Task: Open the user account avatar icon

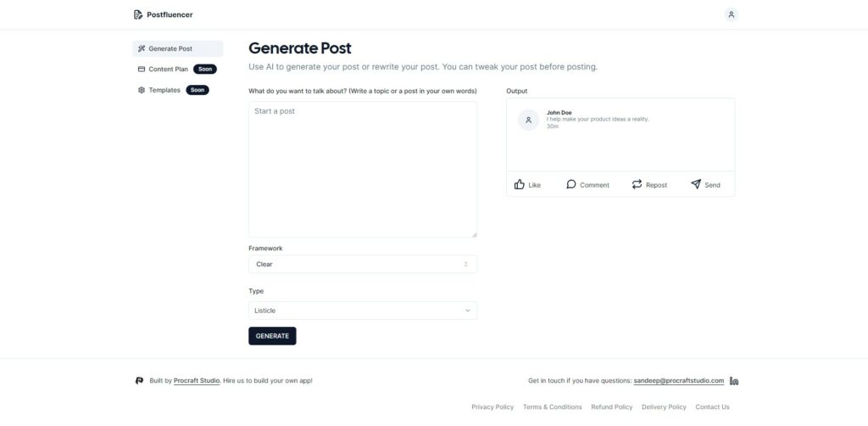Action: coord(731,14)
